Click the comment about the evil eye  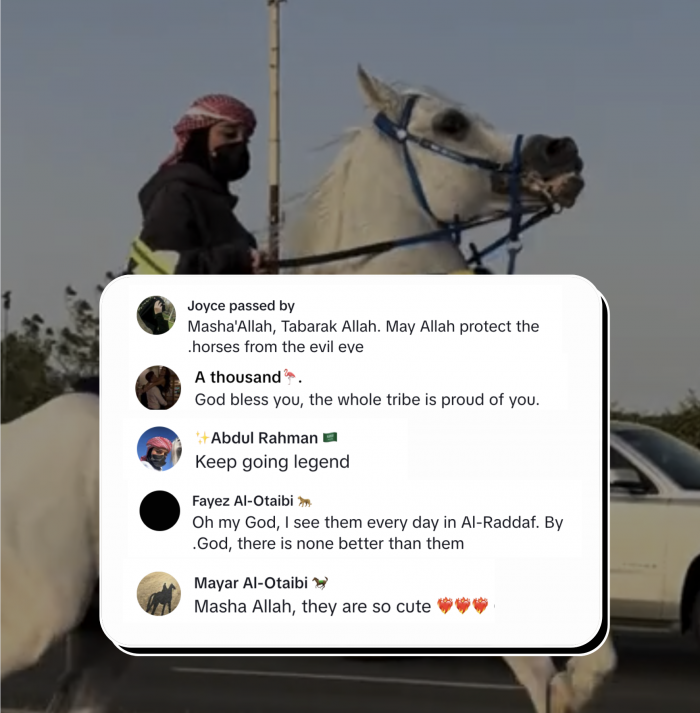click(x=363, y=336)
